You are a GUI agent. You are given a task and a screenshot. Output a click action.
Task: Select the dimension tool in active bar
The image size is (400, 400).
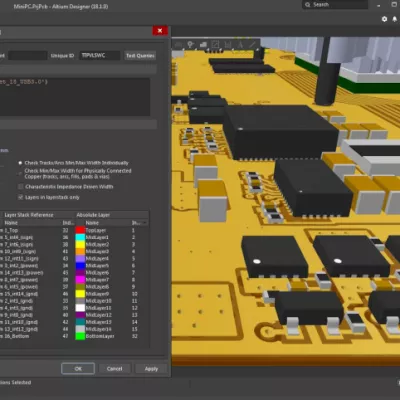(215, 44)
